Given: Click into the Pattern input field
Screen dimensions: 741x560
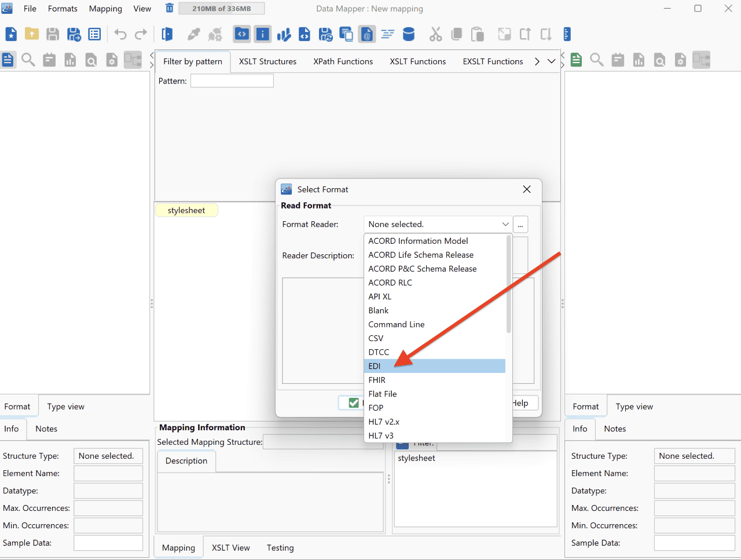Looking at the screenshot, I should coord(232,81).
